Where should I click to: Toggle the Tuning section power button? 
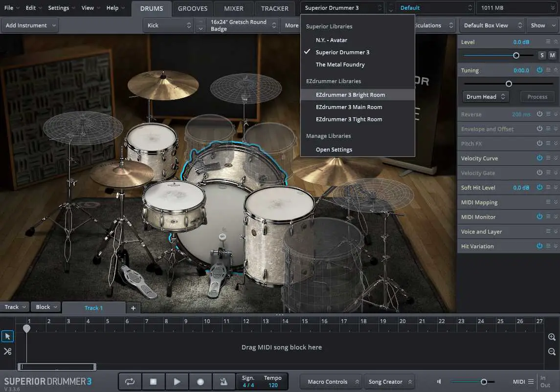coord(538,70)
